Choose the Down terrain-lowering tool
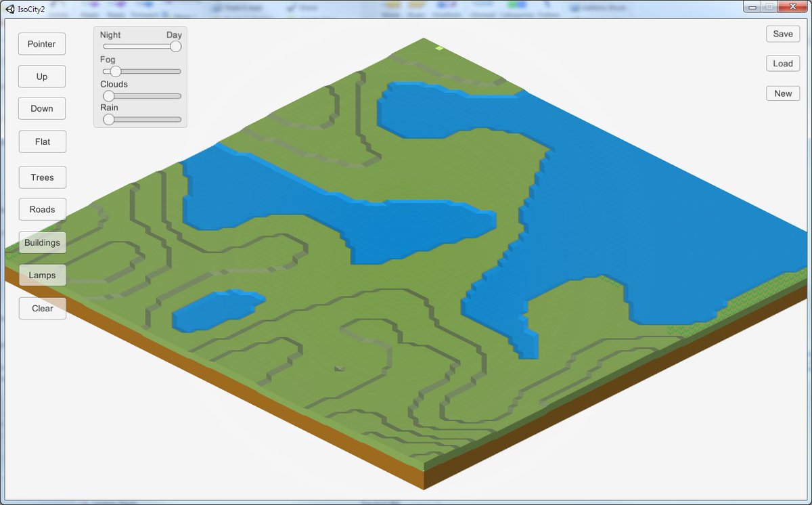812x505 pixels. [x=41, y=108]
